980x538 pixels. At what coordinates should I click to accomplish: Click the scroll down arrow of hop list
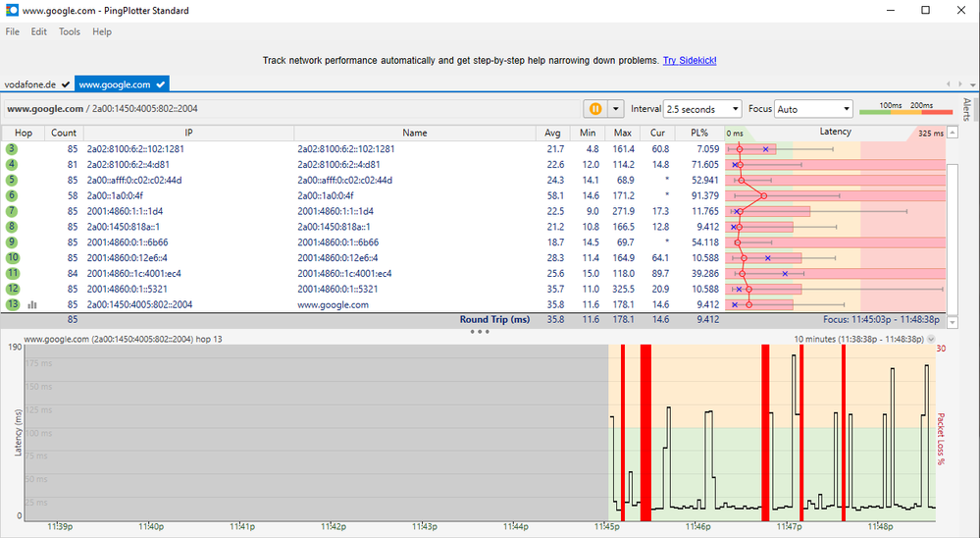[x=953, y=323]
